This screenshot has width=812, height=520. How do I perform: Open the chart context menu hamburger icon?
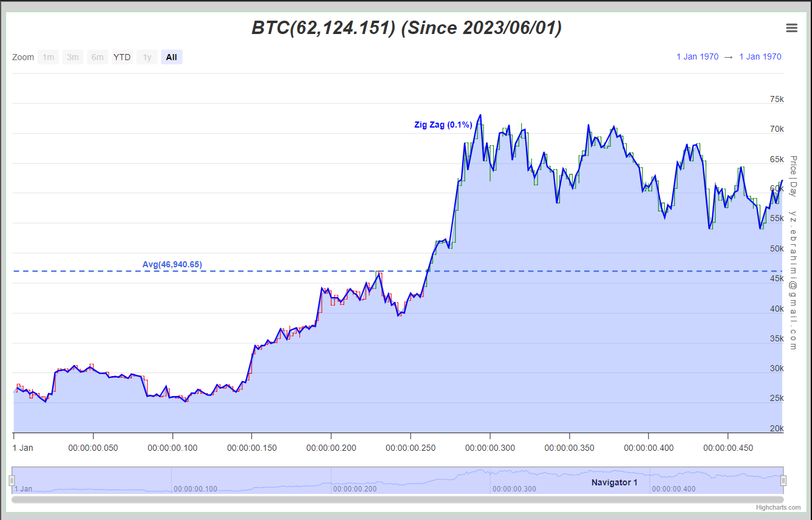791,28
